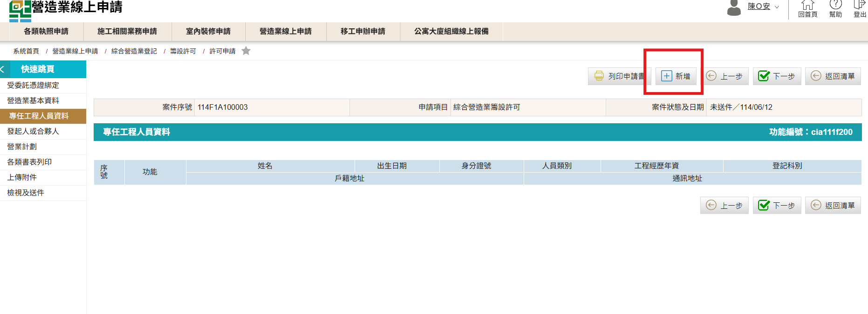Click the 新增 plus button
This screenshot has width=868, height=314.
[x=676, y=76]
